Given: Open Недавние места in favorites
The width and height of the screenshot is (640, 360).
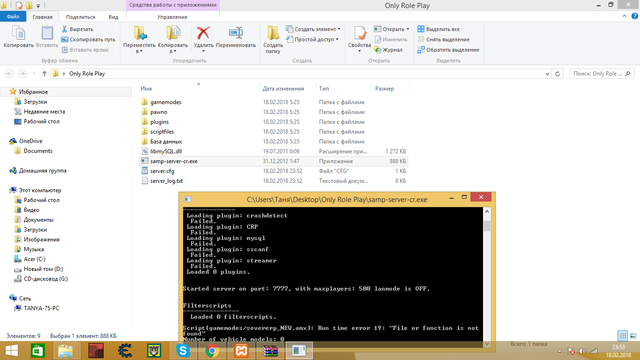Looking at the screenshot, I should pos(44,111).
